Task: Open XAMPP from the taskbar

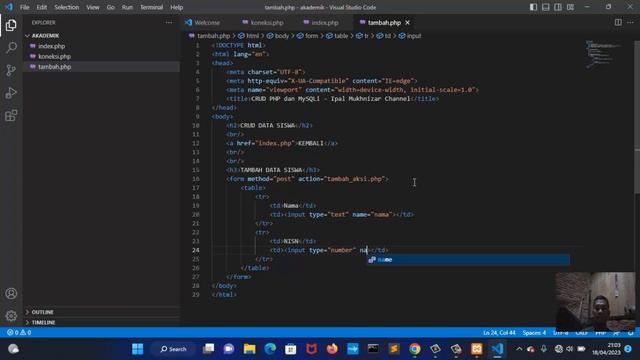Action: 476,349
